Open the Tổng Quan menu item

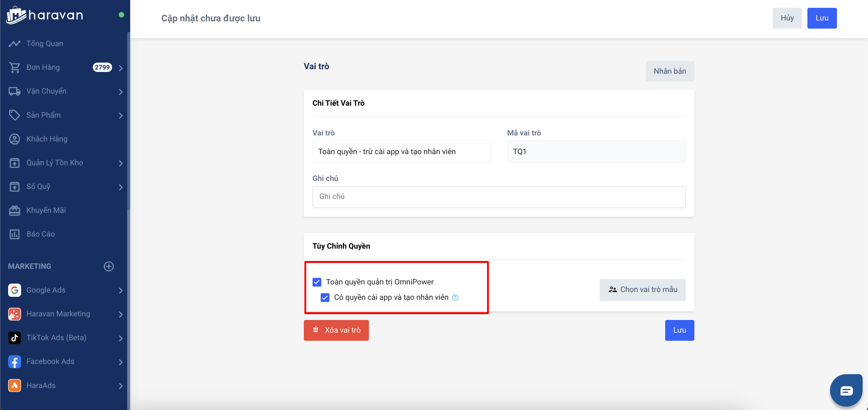click(x=63, y=43)
